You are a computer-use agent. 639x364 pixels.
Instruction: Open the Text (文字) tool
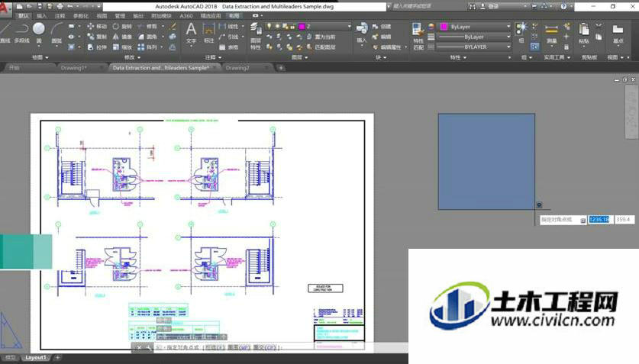(x=191, y=33)
